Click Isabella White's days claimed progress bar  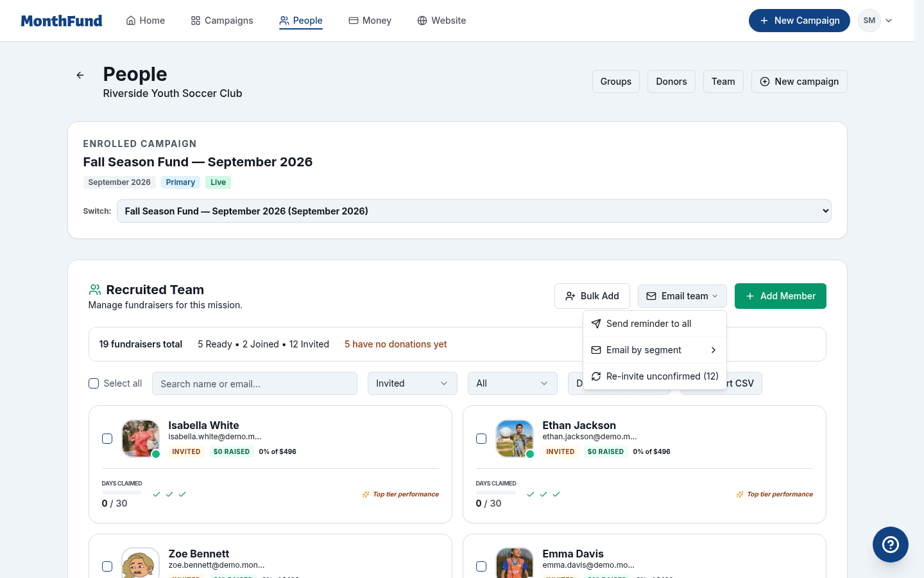[122, 493]
